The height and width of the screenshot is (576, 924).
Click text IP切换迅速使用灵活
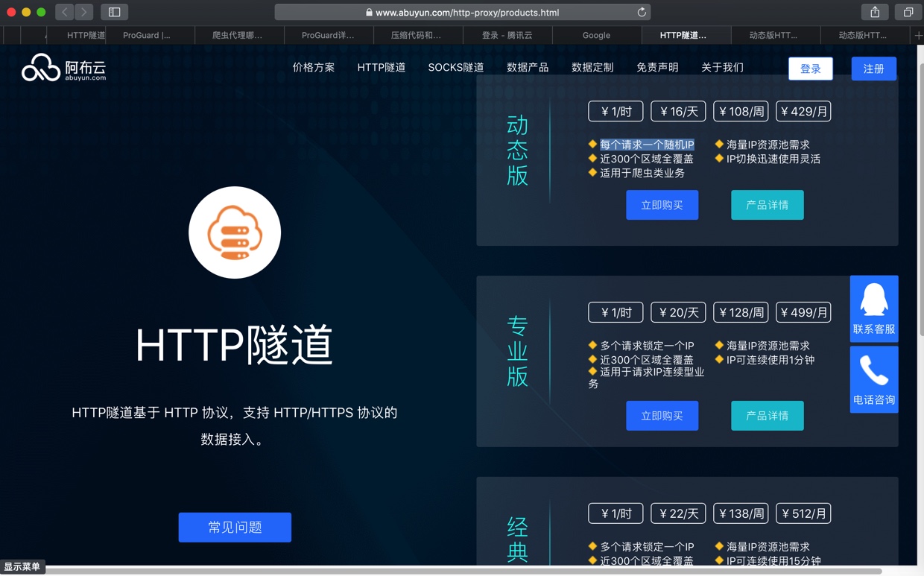(773, 159)
